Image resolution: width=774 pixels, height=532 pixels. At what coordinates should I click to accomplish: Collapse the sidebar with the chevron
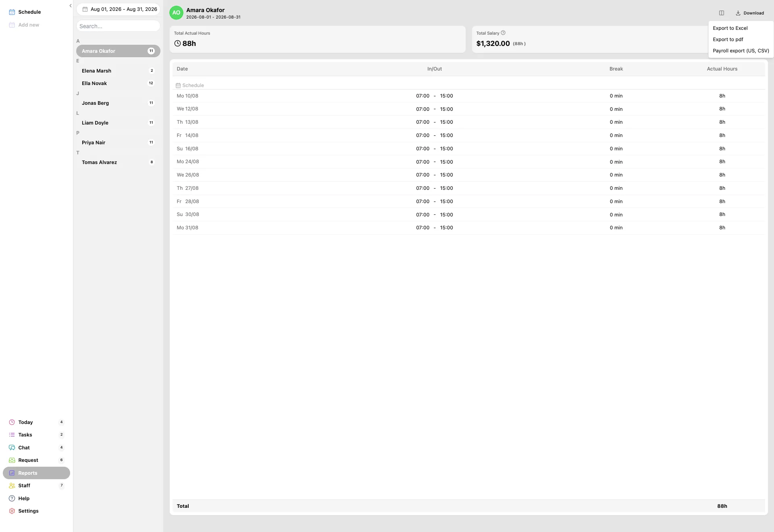(70, 6)
